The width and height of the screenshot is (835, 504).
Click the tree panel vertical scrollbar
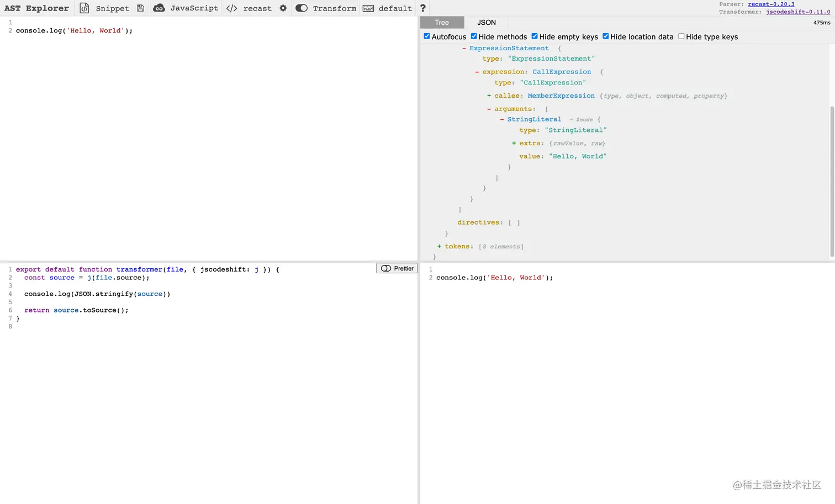[832, 181]
